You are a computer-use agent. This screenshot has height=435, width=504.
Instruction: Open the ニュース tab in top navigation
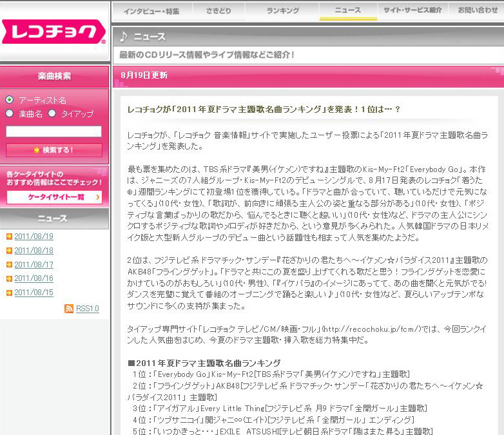tap(348, 11)
